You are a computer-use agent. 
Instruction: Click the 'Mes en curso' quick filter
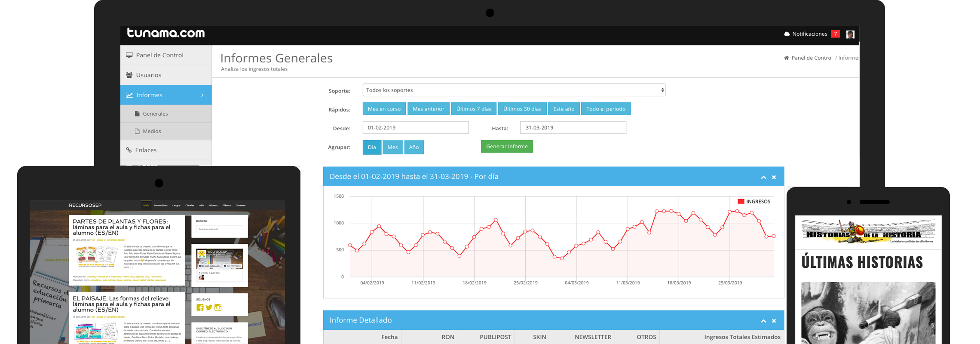[384, 109]
